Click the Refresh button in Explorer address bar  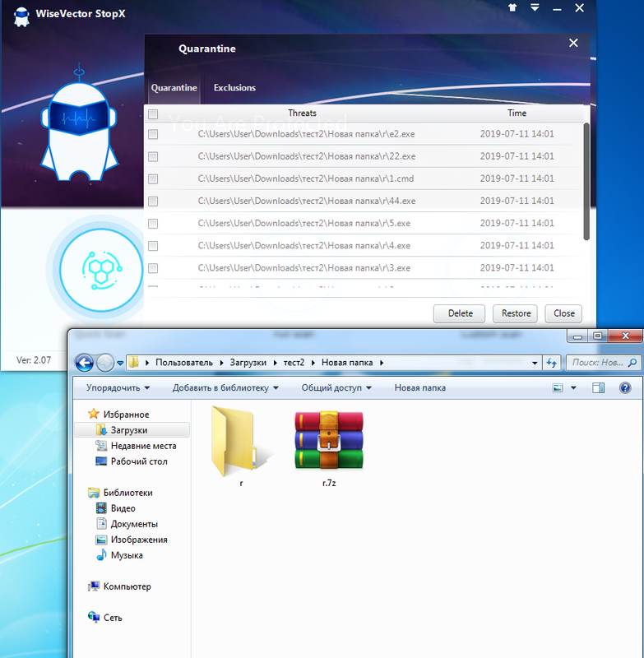[551, 363]
